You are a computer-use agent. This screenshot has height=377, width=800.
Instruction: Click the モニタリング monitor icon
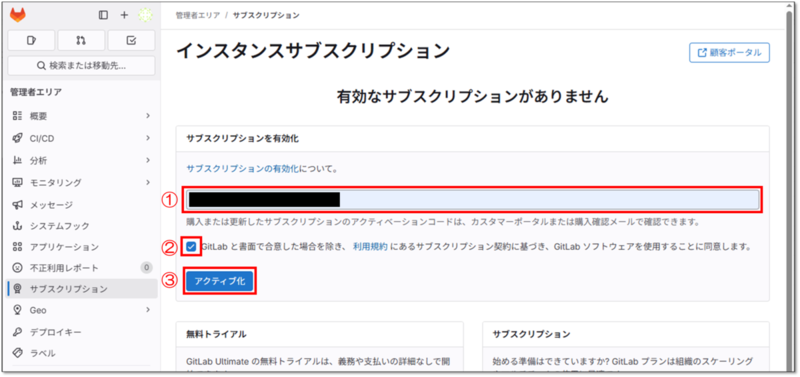pyautogui.click(x=17, y=182)
